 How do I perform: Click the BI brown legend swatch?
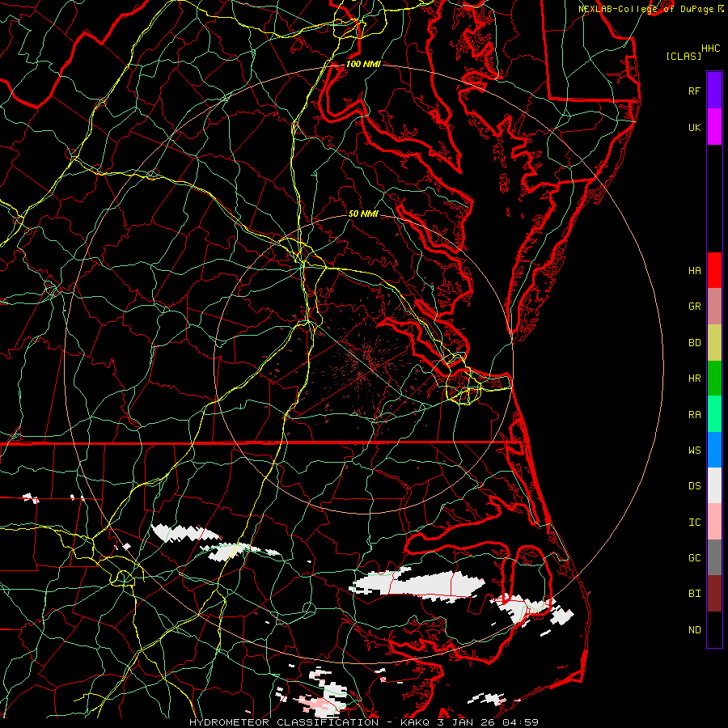(x=714, y=594)
